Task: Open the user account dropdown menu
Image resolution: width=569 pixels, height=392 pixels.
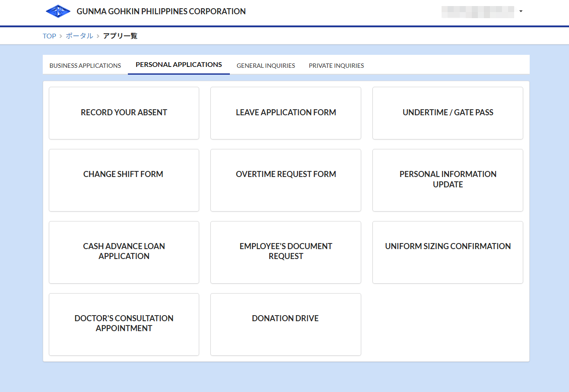Action: tap(521, 11)
